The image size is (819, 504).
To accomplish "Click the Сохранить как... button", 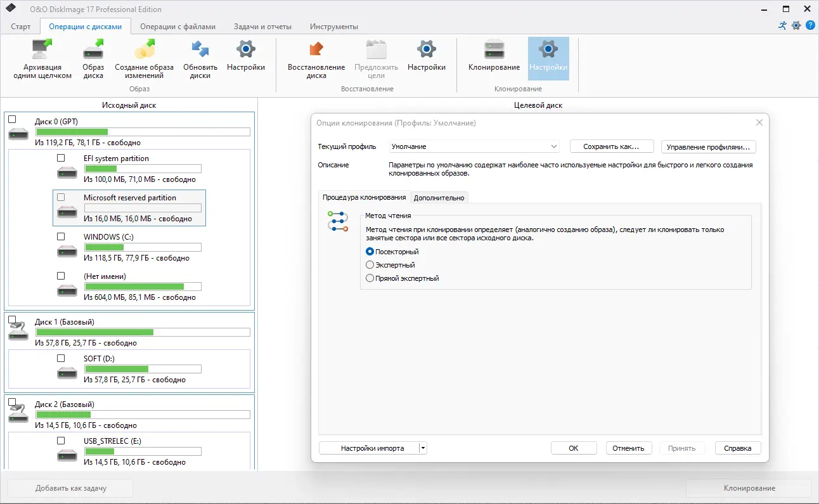I will tap(612, 146).
